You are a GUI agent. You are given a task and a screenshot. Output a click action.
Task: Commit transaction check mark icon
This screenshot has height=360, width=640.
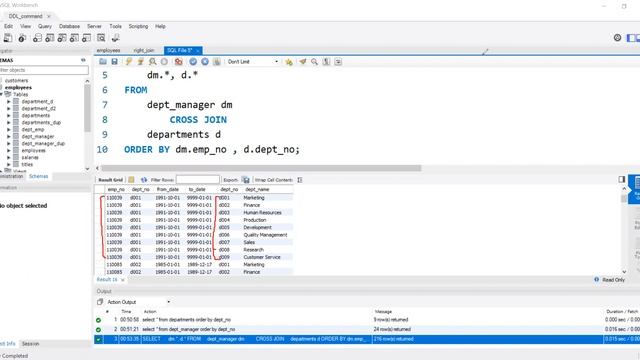[x=193, y=62]
